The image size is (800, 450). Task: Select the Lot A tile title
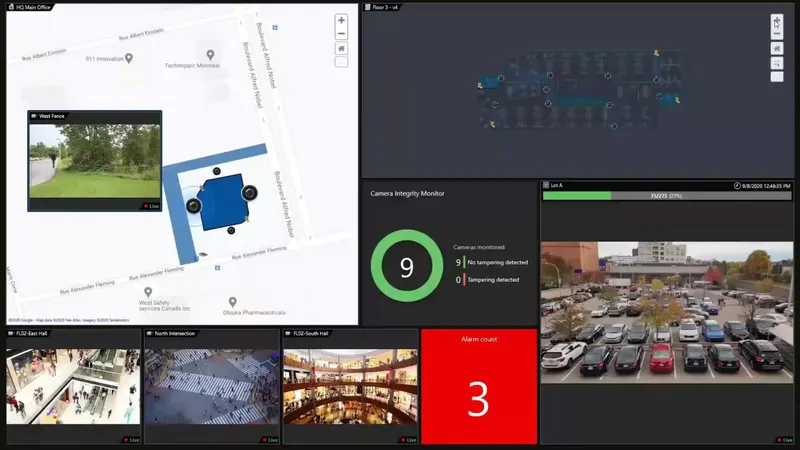click(556, 185)
